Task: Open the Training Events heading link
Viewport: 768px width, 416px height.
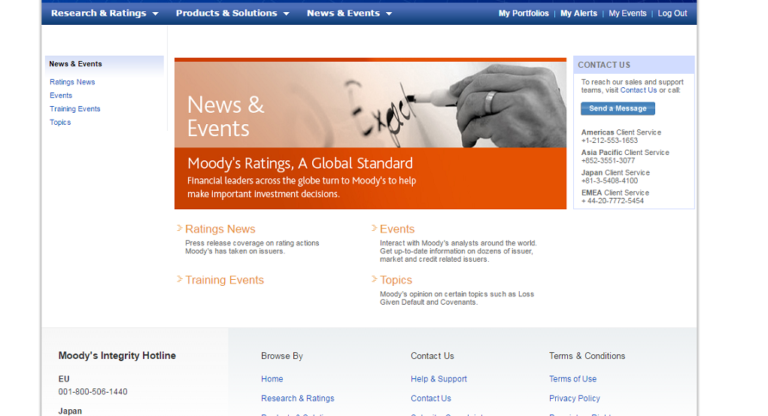Action: 224,280
